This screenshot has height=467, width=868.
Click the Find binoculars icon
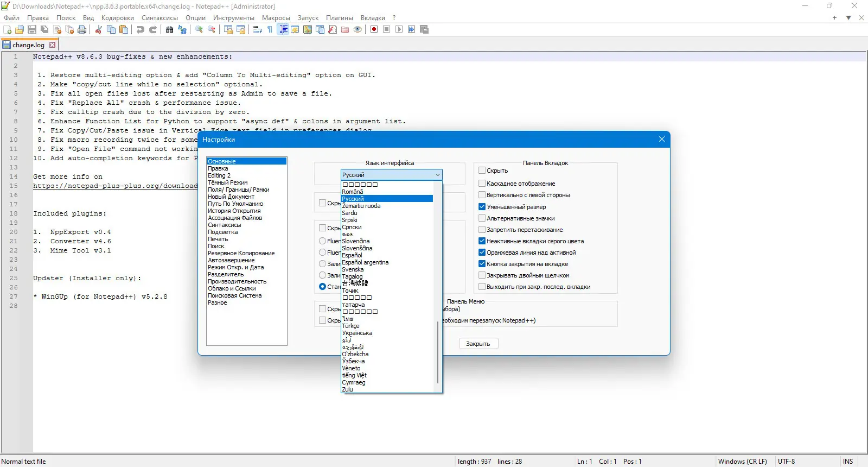pos(169,29)
